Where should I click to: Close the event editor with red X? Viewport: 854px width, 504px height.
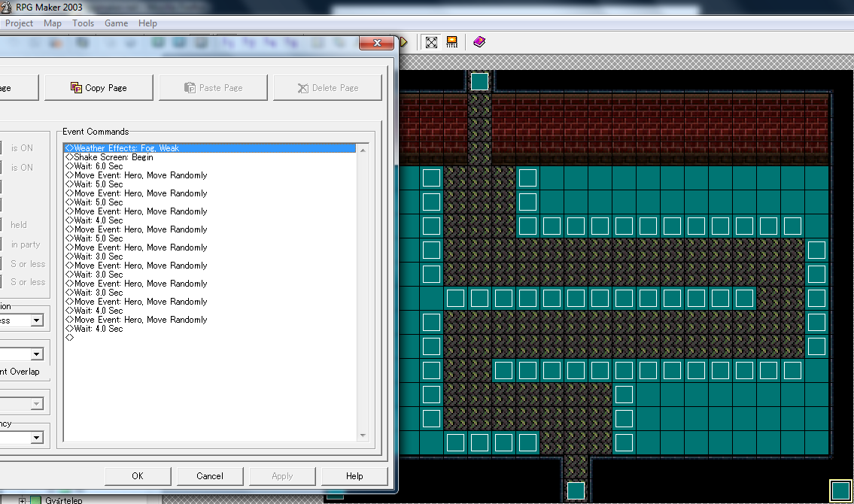(376, 44)
